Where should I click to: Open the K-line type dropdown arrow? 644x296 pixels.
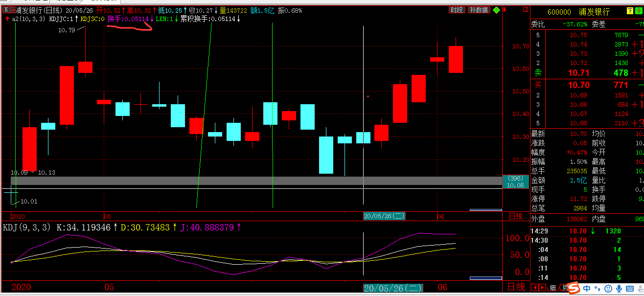click(x=12, y=10)
